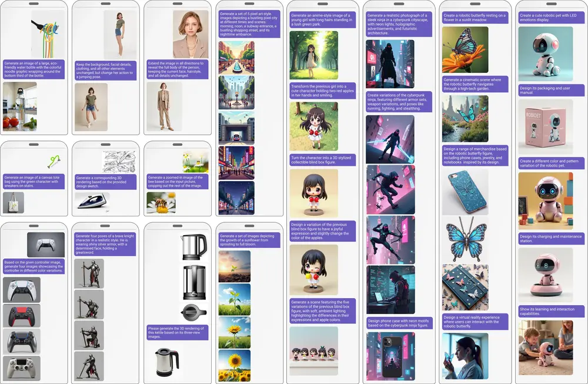Open the final 3D-rendered kettle image
This screenshot has height=384, width=588.
(167, 362)
